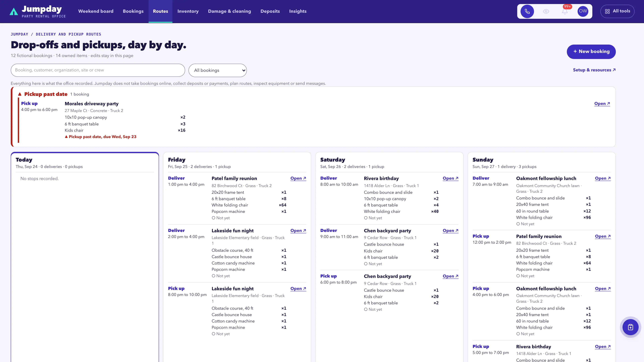
Task: Toggle the eye visibility icon
Action: point(546,11)
